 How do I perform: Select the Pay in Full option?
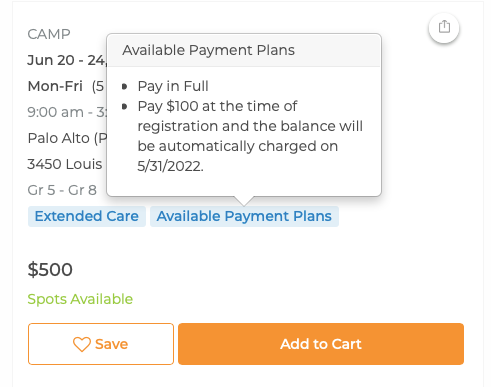click(x=173, y=86)
